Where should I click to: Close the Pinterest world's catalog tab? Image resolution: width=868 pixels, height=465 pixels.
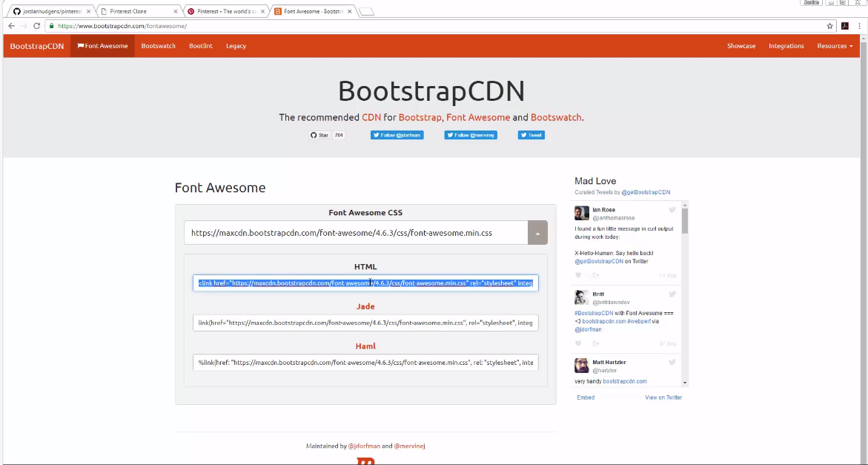tap(262, 11)
